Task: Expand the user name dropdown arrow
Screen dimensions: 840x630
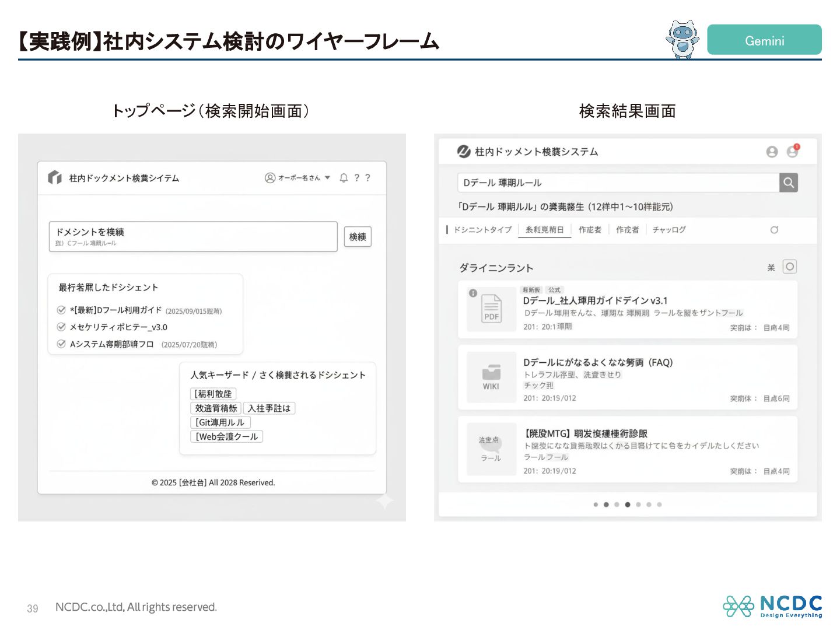Action: (327, 177)
